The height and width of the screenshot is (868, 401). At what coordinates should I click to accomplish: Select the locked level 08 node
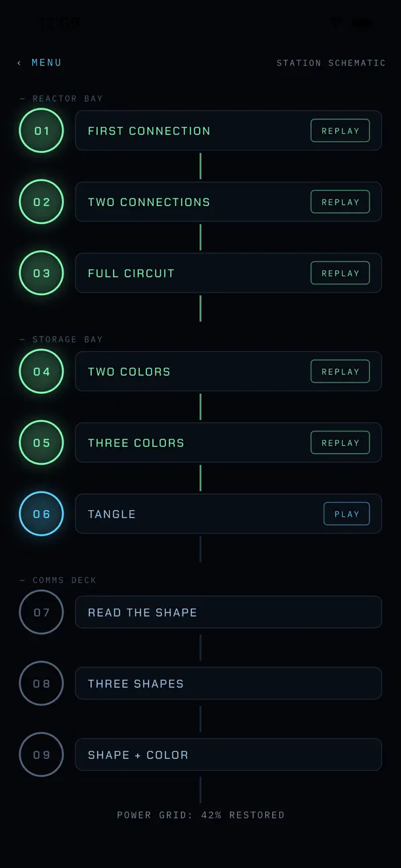pyautogui.click(x=41, y=683)
